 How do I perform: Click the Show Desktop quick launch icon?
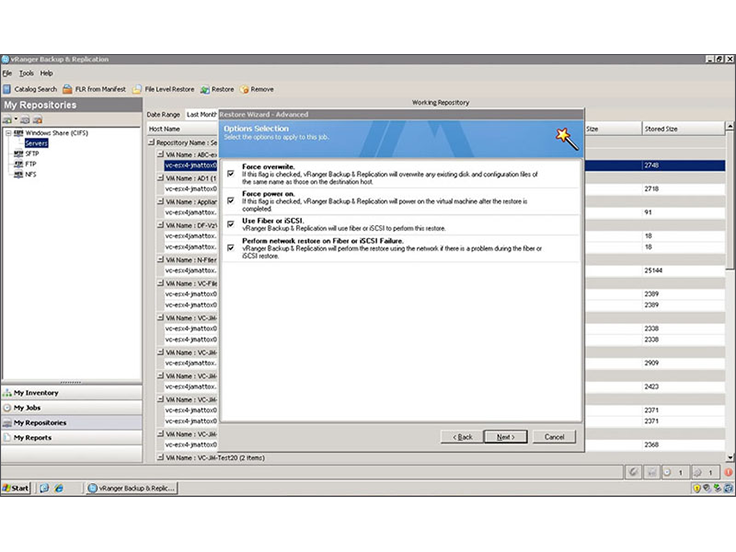click(x=44, y=488)
